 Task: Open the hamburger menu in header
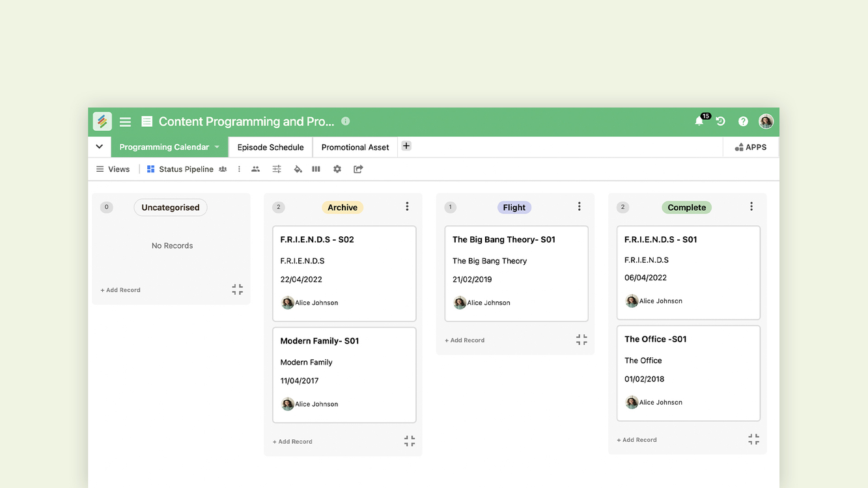pyautogui.click(x=125, y=122)
